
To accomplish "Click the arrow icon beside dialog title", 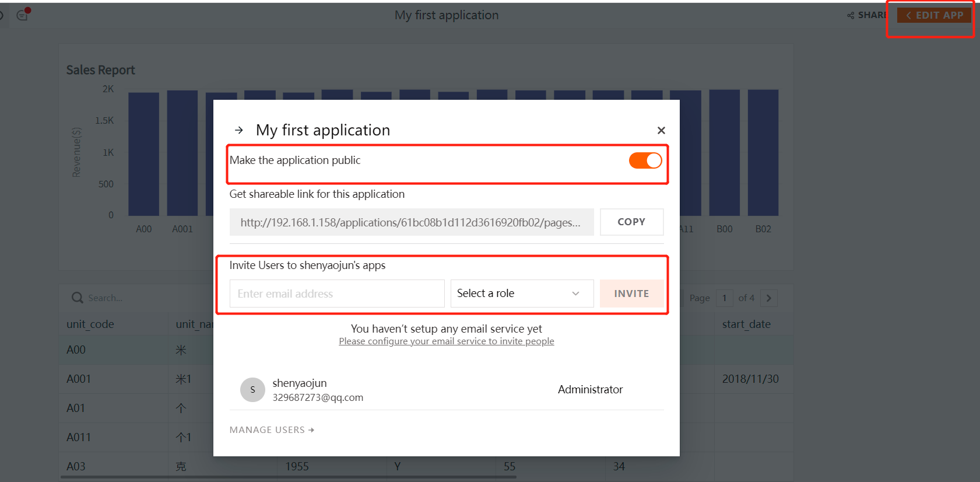I will pos(239,130).
